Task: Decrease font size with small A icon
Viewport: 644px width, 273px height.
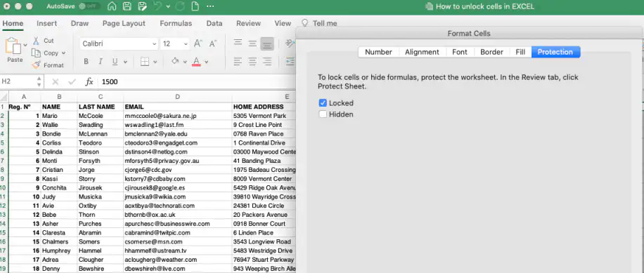Action: tap(213, 44)
